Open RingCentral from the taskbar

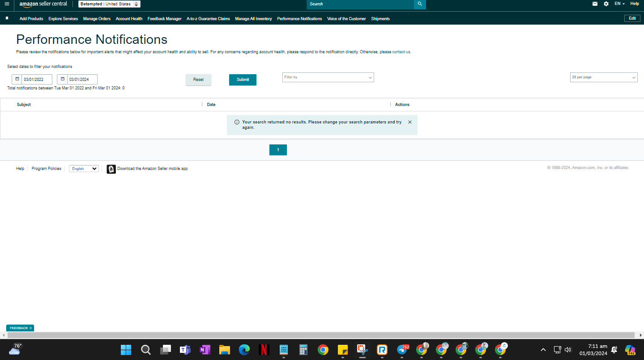tap(382, 350)
